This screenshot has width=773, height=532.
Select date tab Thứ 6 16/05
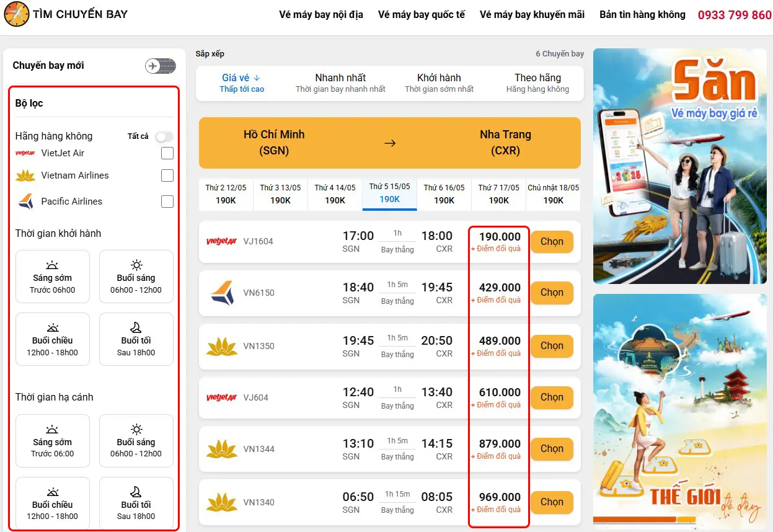pyautogui.click(x=444, y=194)
